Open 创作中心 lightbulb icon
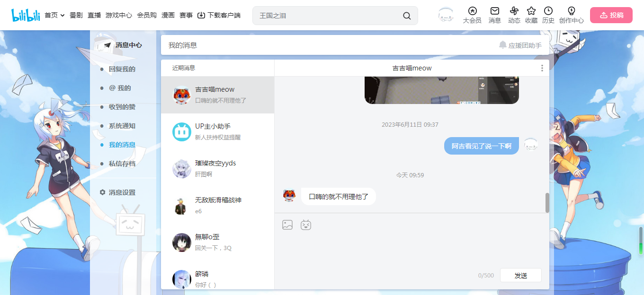Screen dimensions: 644x295 click(x=572, y=15)
